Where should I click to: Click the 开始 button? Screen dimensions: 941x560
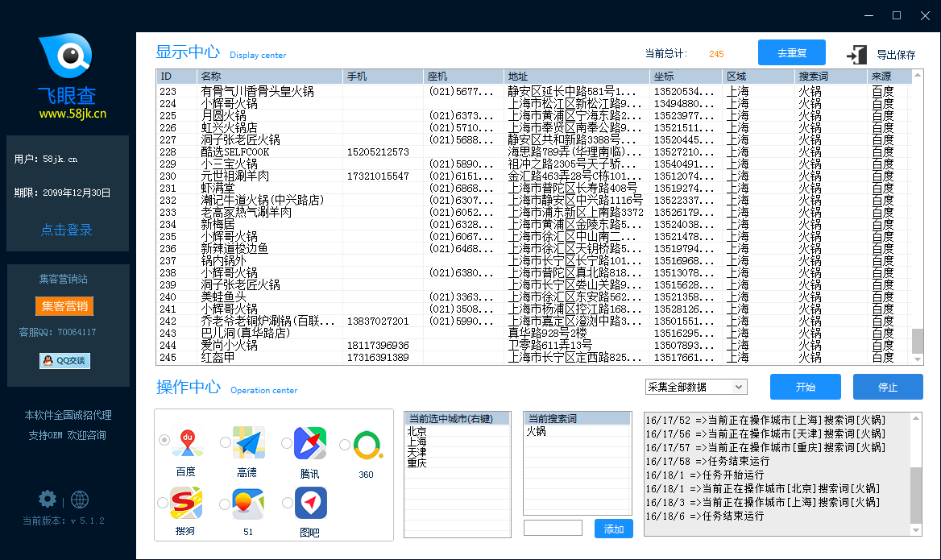[x=806, y=387]
